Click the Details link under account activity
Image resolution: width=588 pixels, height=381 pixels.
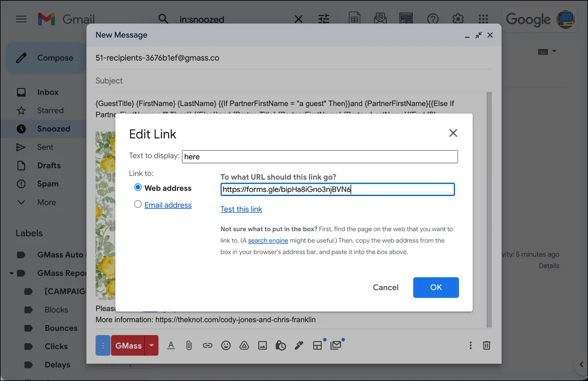[x=549, y=265]
